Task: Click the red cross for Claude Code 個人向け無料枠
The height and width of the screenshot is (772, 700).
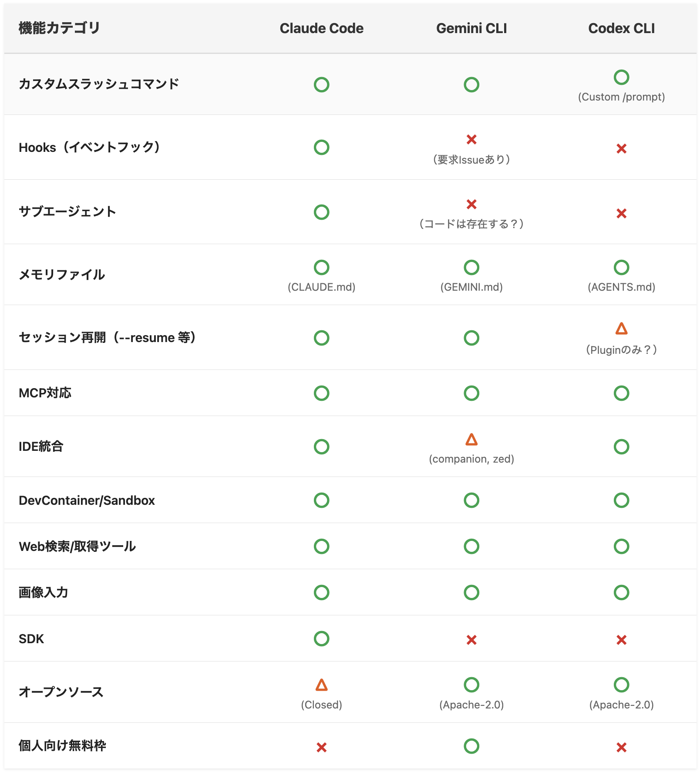Action: pyautogui.click(x=321, y=747)
